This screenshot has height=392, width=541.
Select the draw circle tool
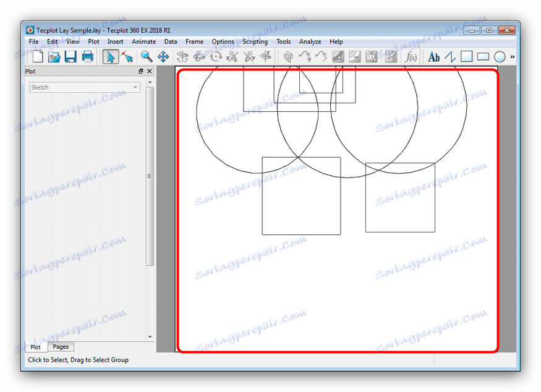(x=500, y=57)
